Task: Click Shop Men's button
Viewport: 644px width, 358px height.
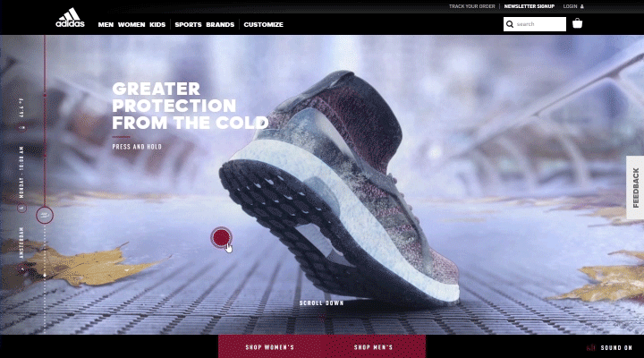Action: click(374, 347)
